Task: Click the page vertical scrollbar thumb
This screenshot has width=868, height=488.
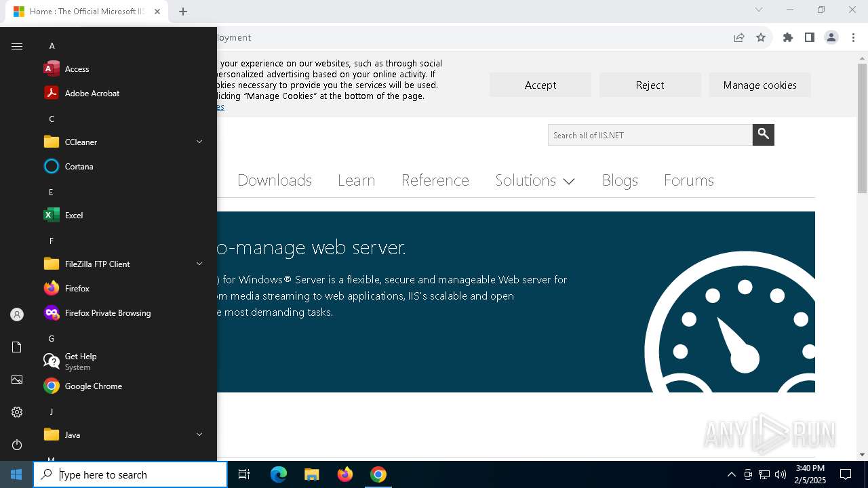Action: pos(862,129)
